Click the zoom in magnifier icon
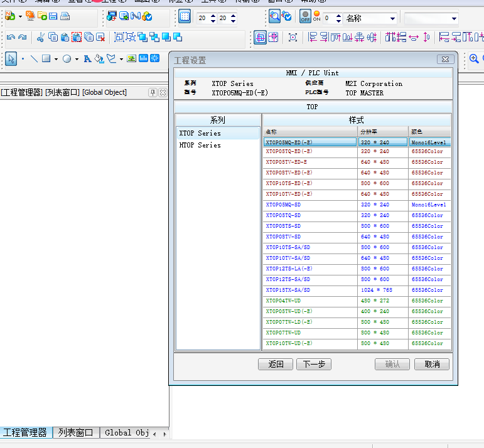The image size is (484, 448). pyautogui.click(x=474, y=59)
